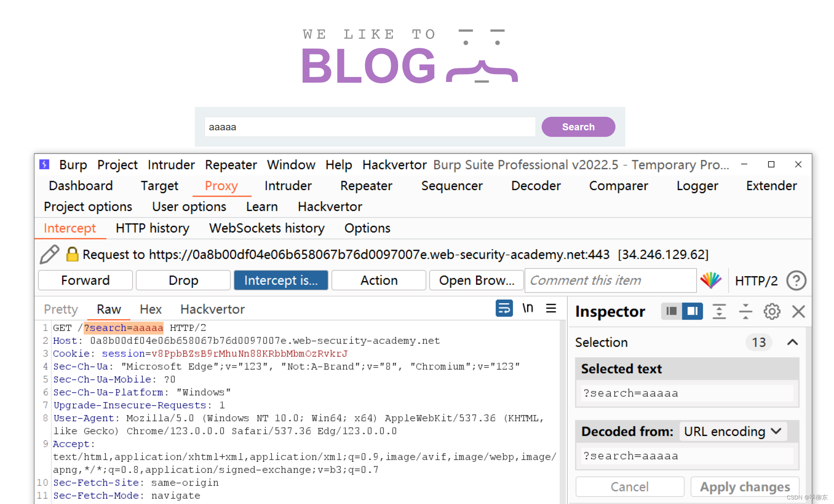This screenshot has width=834, height=504.
Task: Switch editor to Hackvertor view
Action: [212, 309]
